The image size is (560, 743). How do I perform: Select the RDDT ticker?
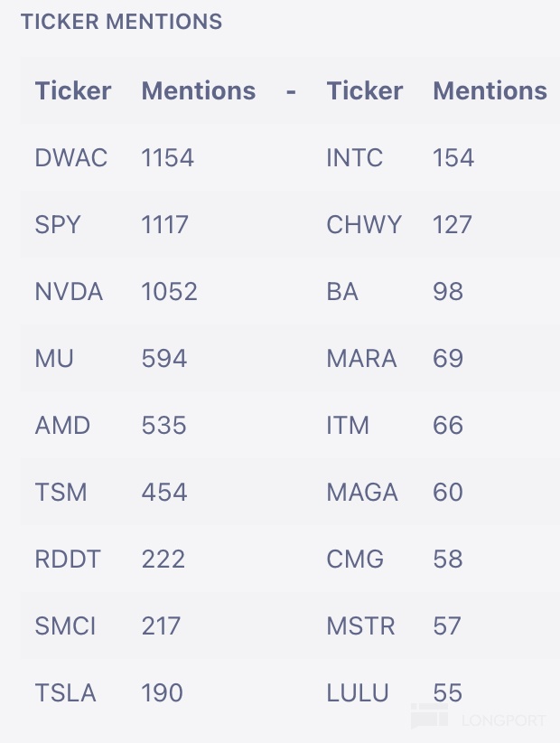coord(69,560)
